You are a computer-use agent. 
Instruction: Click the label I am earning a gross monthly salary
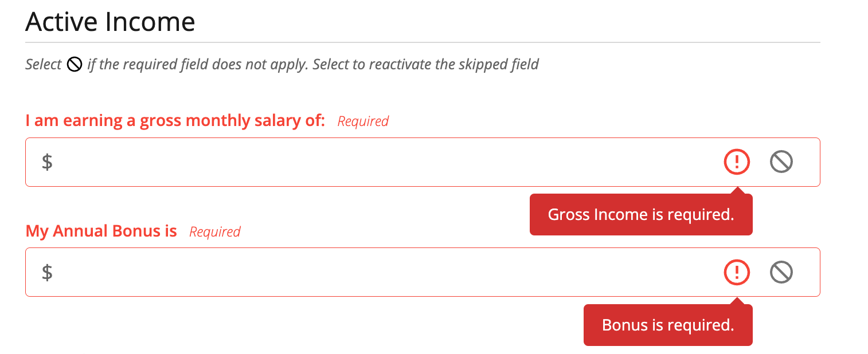[x=175, y=120]
